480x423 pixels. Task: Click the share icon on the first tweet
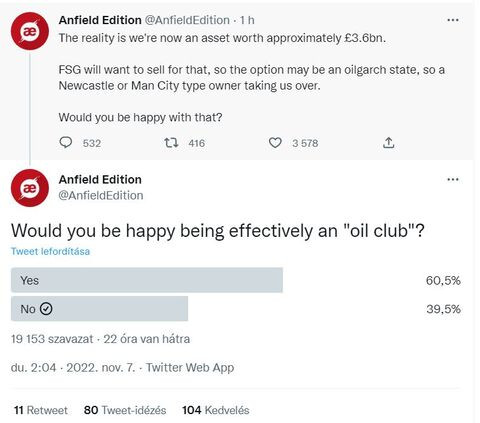(x=388, y=143)
